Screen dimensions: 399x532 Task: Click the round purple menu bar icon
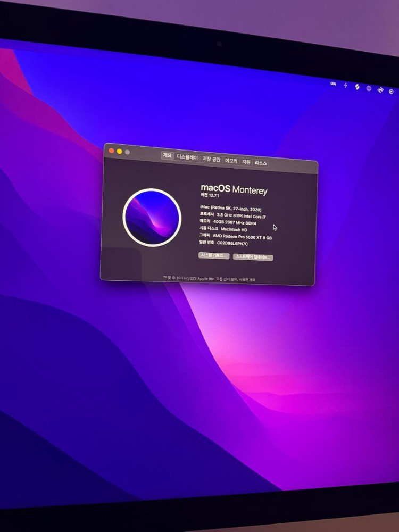pos(369,88)
